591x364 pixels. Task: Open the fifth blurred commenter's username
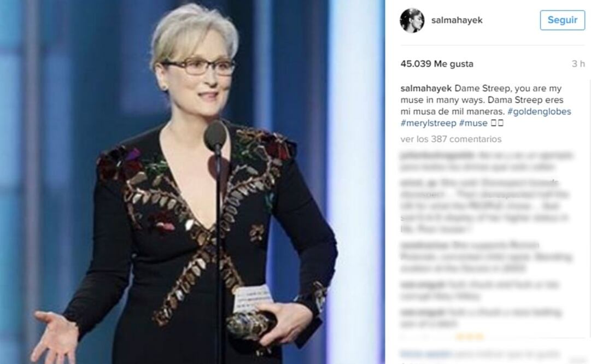point(422,313)
